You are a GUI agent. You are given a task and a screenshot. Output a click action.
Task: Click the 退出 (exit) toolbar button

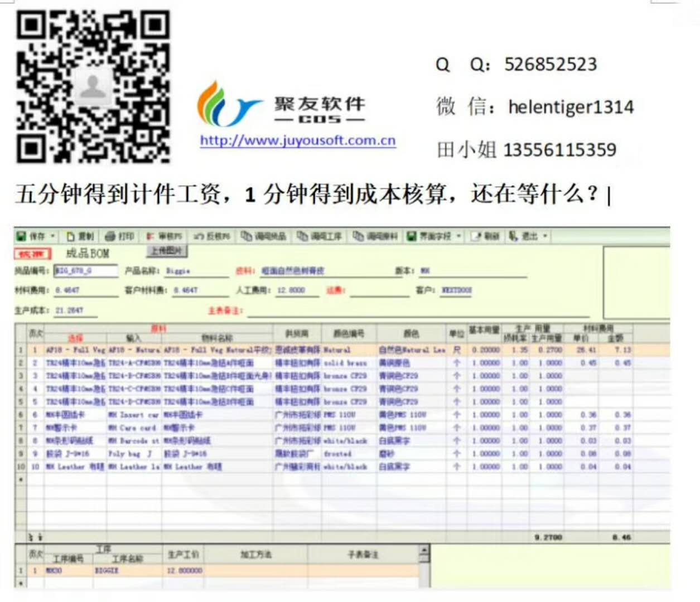coord(523,236)
